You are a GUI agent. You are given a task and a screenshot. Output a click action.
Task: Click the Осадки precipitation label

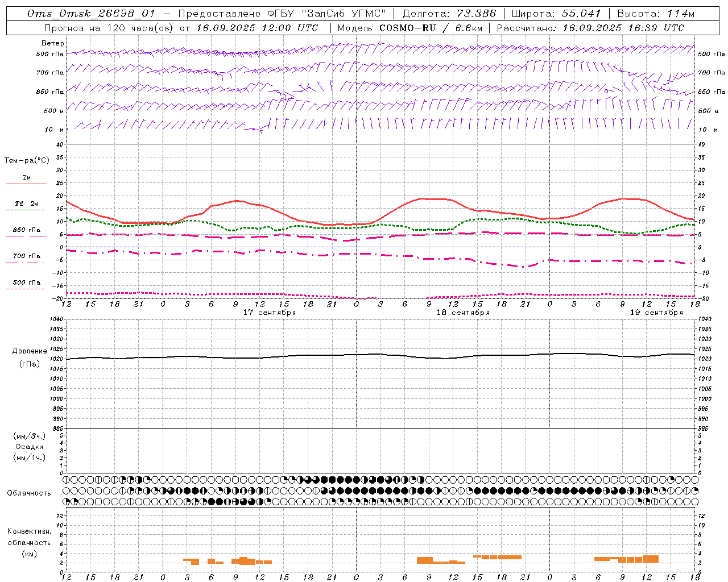click(30, 447)
